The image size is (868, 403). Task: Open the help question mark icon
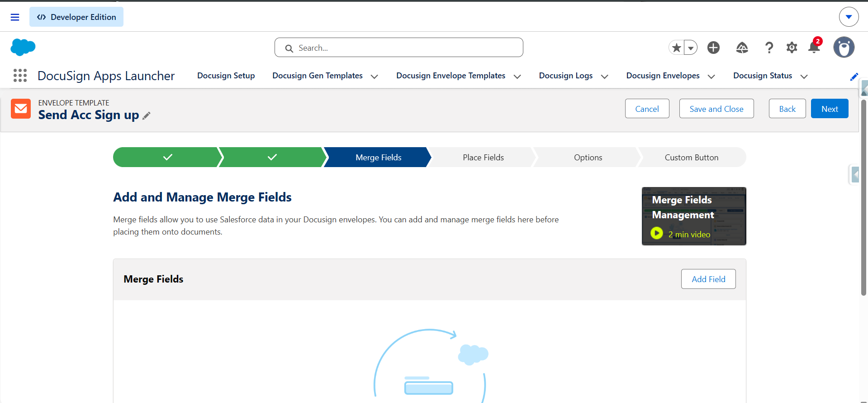(769, 48)
